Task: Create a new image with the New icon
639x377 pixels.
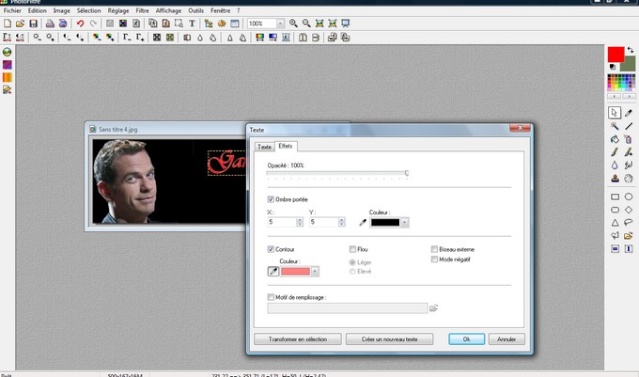Action: (7, 24)
